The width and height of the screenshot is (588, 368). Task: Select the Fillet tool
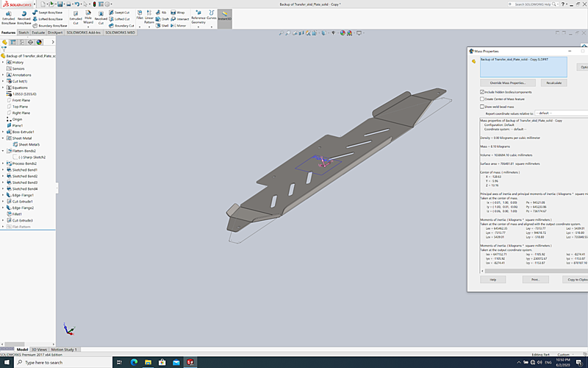(x=139, y=18)
